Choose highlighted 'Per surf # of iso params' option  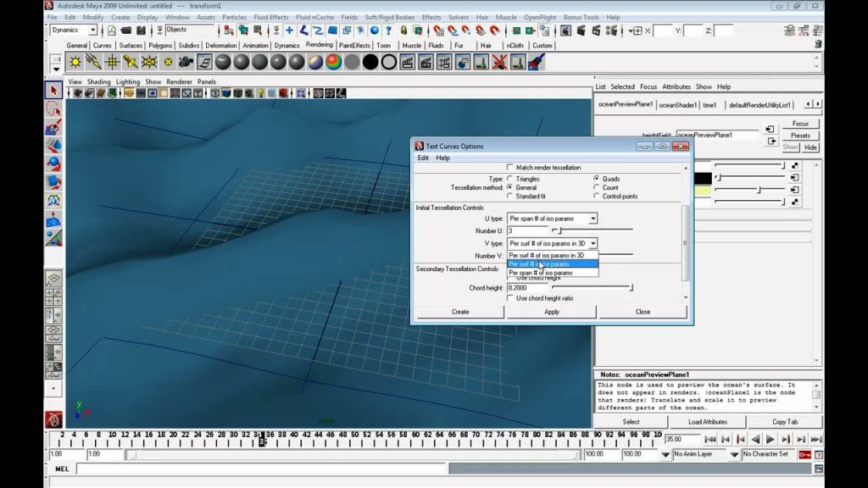(x=553, y=264)
